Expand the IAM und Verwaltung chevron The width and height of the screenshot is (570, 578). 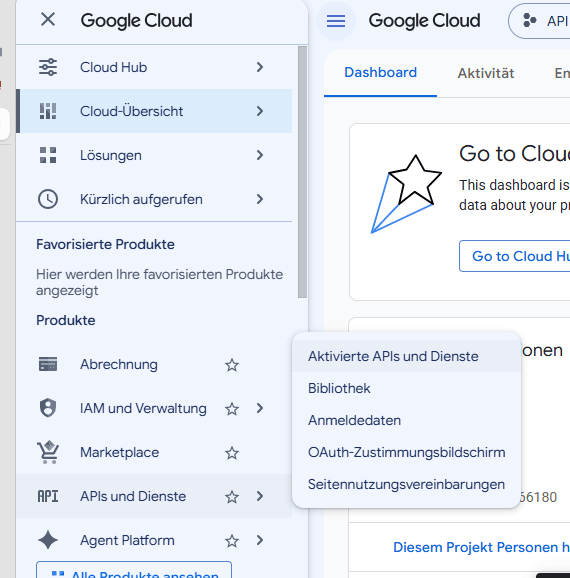pos(260,408)
